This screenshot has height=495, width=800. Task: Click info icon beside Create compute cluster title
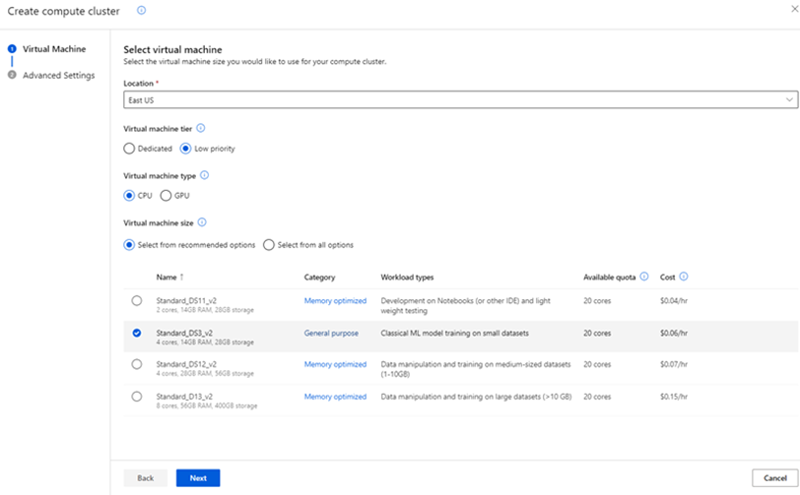tap(141, 10)
